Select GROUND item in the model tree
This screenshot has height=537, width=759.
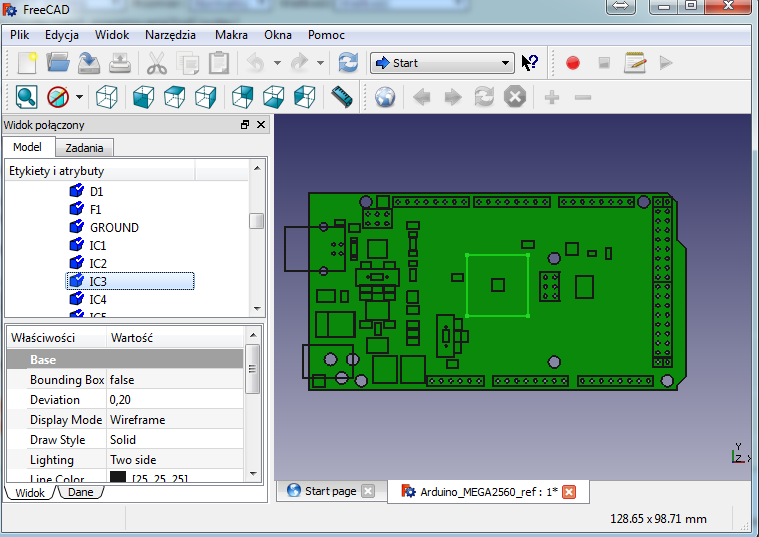coord(114,227)
